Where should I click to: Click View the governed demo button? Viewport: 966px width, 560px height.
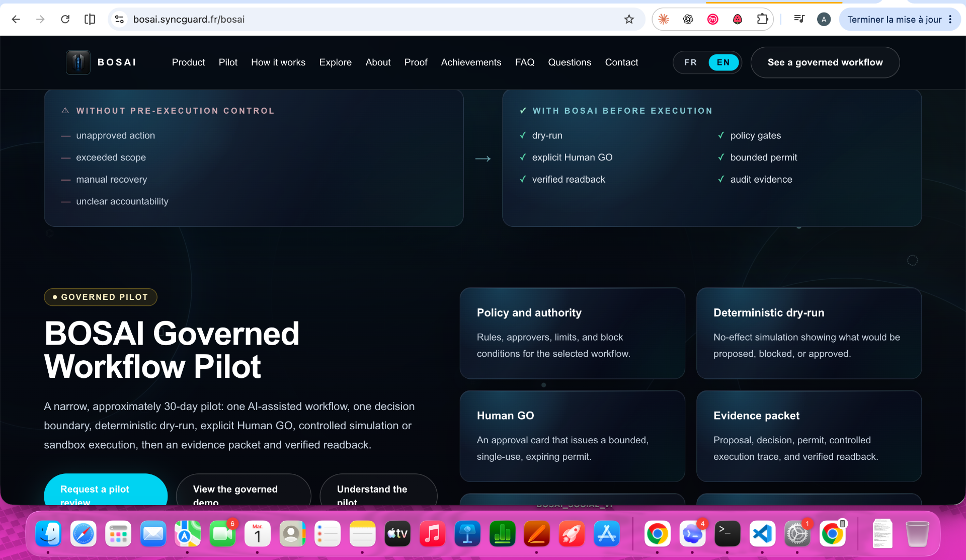[x=244, y=490]
